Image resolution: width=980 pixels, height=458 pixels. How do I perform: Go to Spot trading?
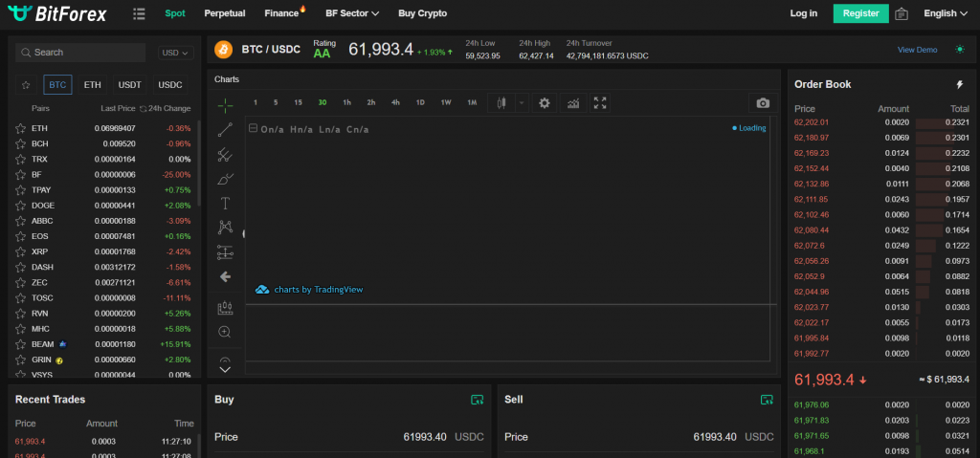175,13
